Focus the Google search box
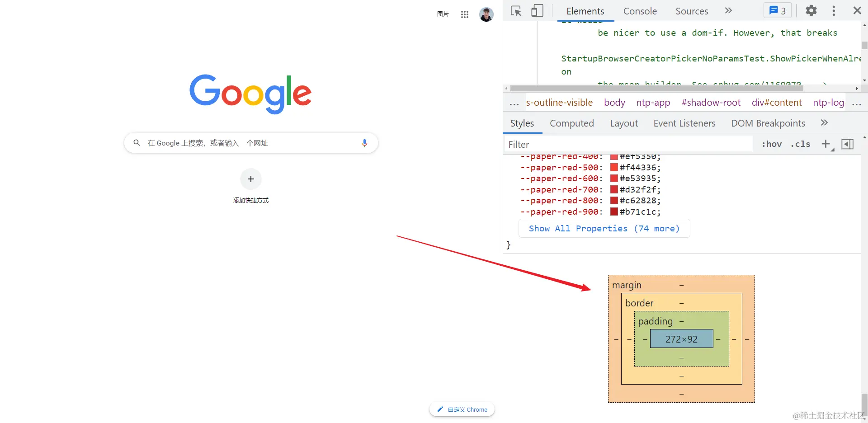Viewport: 868px width, 423px height. [251, 143]
